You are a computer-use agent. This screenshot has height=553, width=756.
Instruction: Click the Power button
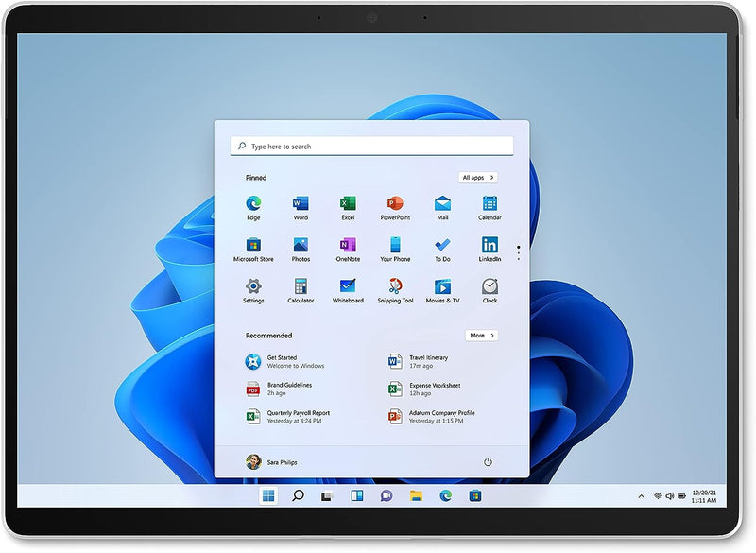(488, 462)
